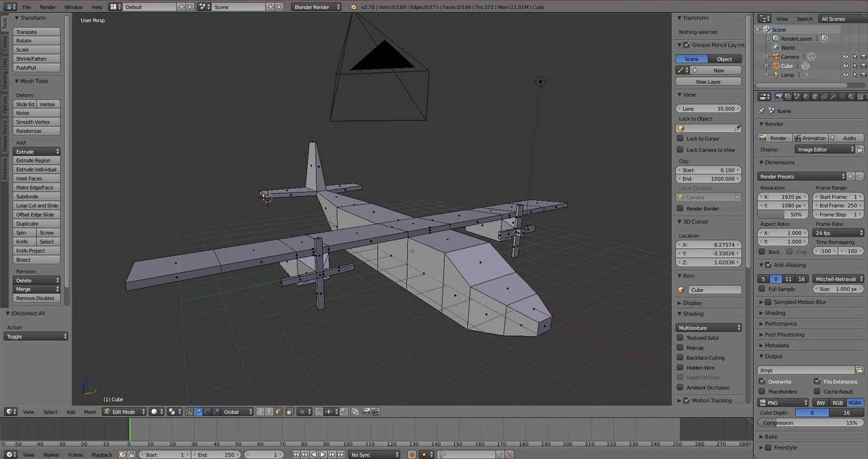This screenshot has width=868, height=459.
Task: Open the material properties tab icon
Action: (852, 97)
